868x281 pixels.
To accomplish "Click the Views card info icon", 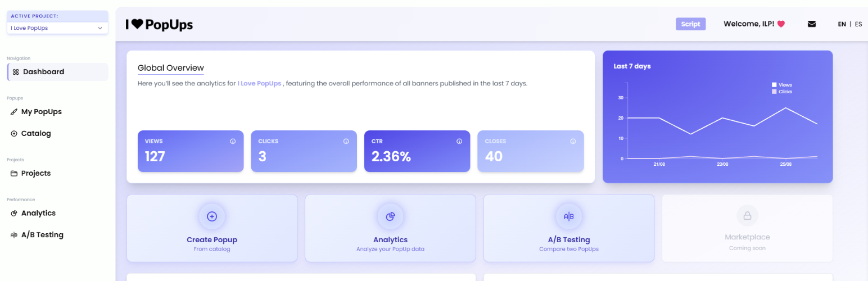I will 233,142.
